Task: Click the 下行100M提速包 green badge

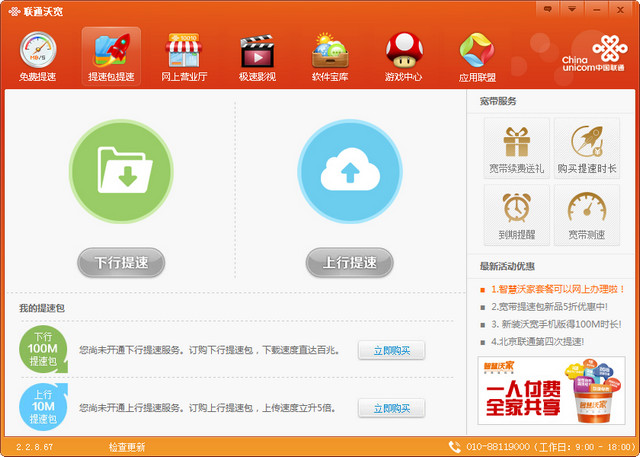Action: click(43, 349)
